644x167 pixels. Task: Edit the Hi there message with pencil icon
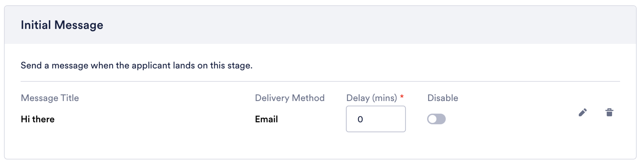click(x=582, y=113)
